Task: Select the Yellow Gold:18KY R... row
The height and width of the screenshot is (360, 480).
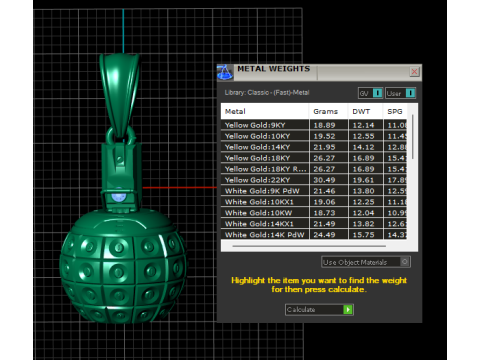Action: point(314,169)
